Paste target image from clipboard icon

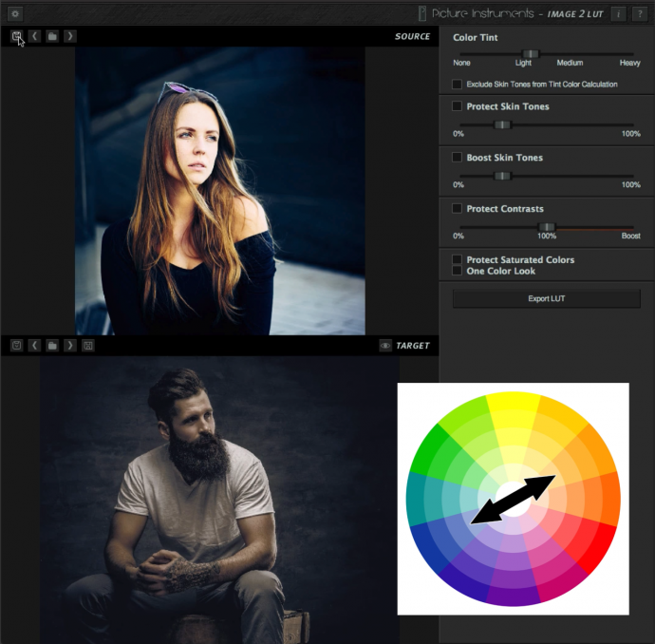click(16, 346)
